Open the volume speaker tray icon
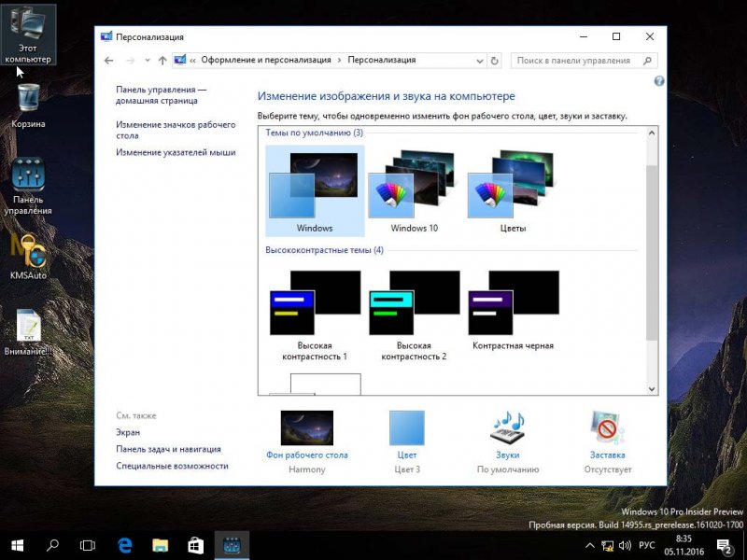The image size is (747, 560). coord(625,546)
